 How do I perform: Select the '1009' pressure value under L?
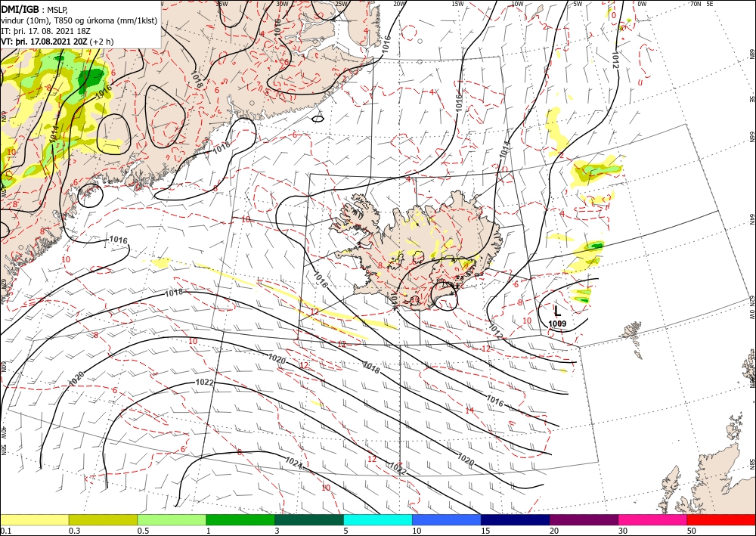(557, 324)
